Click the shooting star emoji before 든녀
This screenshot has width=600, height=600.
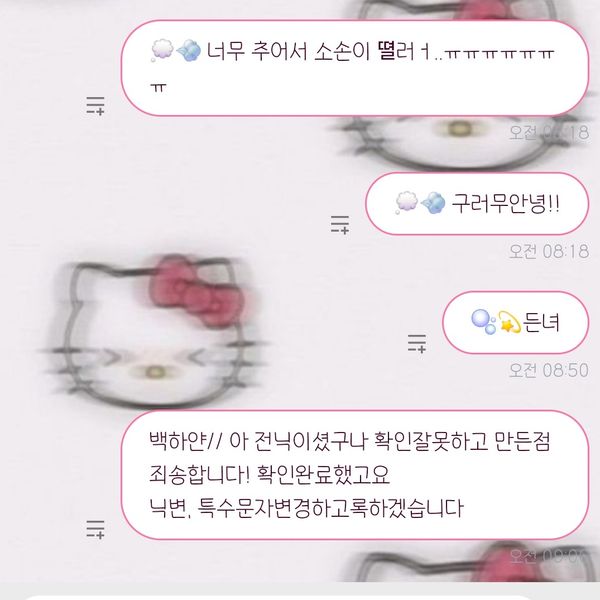pyautogui.click(x=509, y=322)
